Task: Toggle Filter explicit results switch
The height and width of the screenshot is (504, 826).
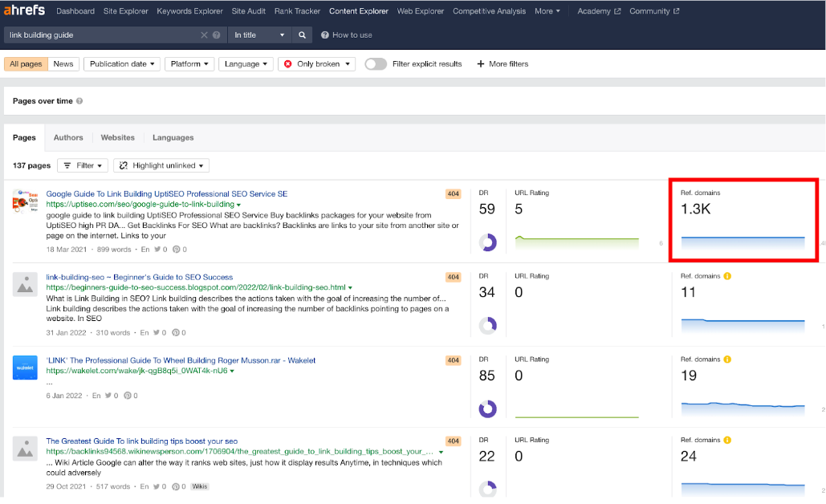Action: point(375,63)
